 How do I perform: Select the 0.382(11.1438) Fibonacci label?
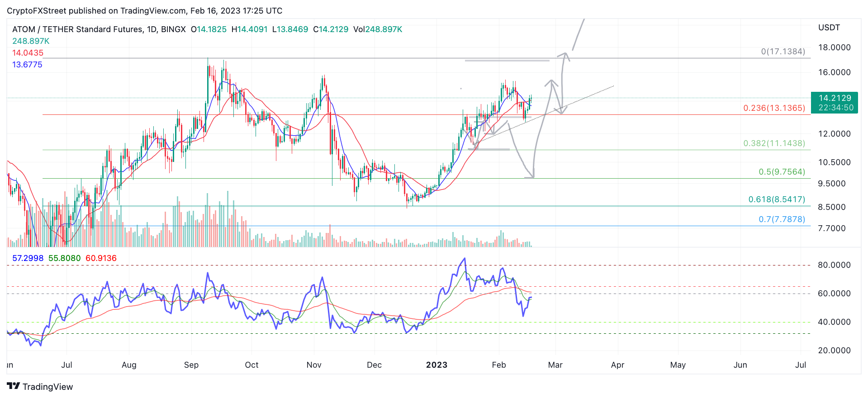[774, 143]
